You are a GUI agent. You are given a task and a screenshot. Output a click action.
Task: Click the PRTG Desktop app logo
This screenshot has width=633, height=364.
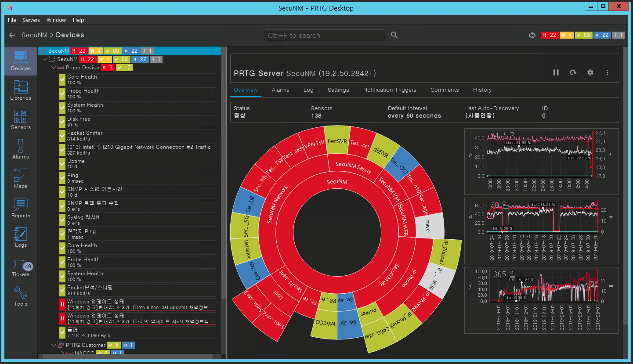[x=9, y=8]
